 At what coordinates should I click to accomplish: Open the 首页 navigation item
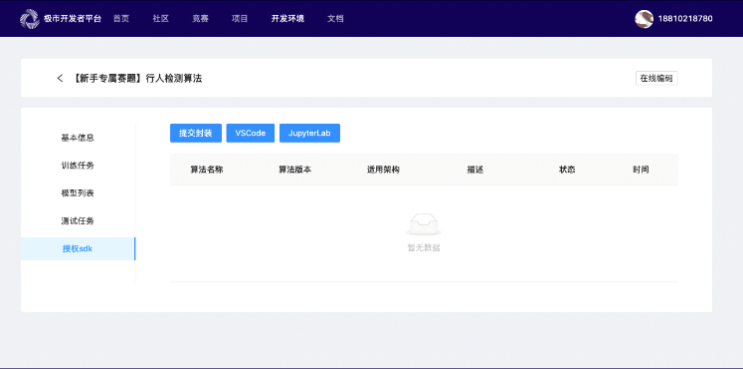tap(121, 19)
